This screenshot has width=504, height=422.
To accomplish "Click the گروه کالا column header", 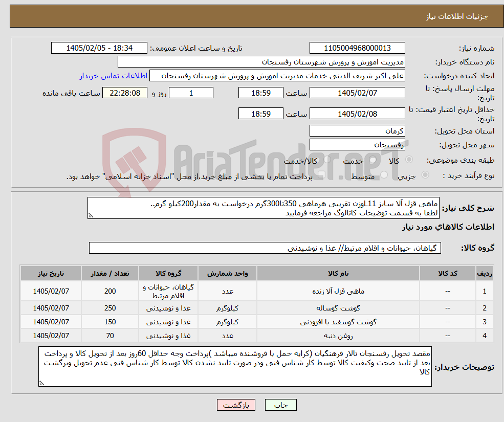I will pos(168,274).
